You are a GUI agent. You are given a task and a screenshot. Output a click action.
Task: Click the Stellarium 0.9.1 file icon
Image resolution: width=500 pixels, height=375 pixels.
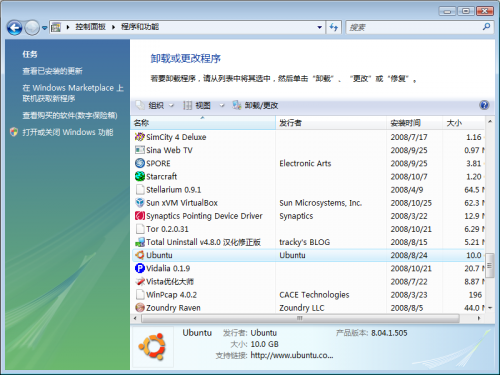click(140, 189)
